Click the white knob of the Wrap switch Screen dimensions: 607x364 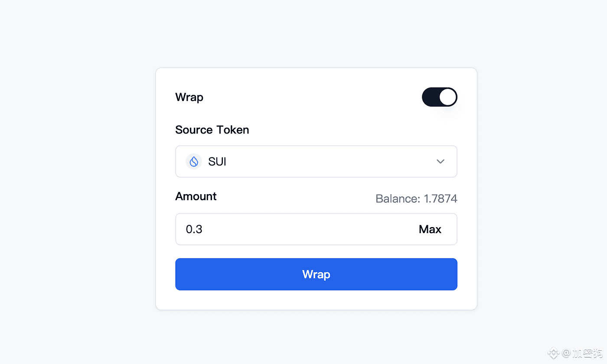tap(448, 97)
